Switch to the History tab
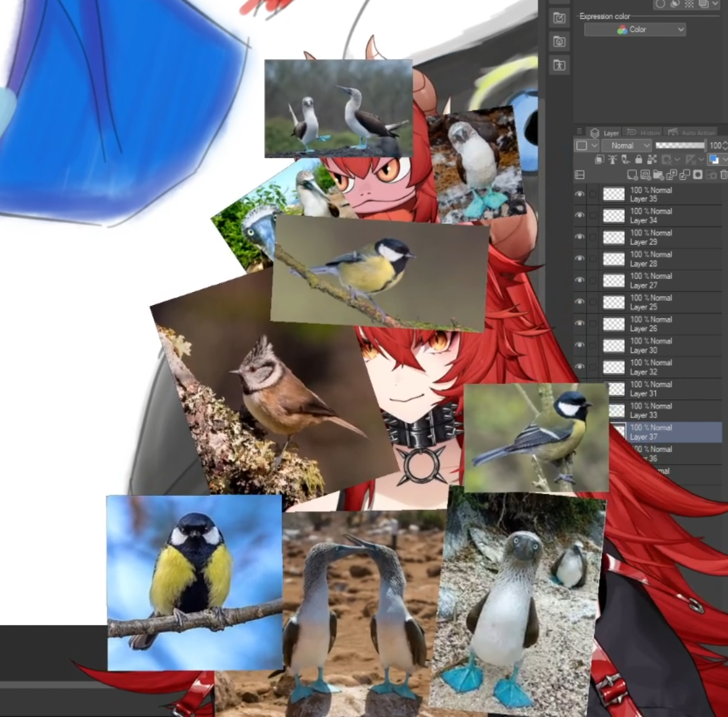The width and height of the screenshot is (728, 717). [x=643, y=133]
